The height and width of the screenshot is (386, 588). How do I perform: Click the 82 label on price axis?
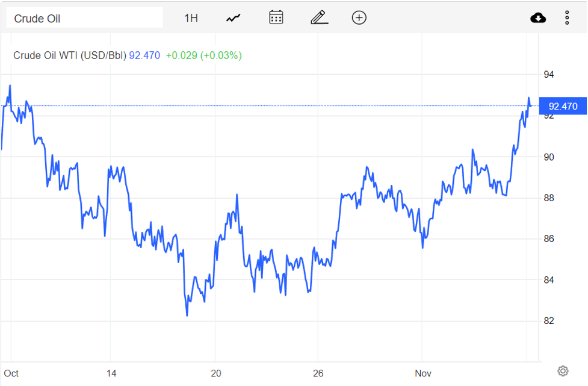[548, 320]
